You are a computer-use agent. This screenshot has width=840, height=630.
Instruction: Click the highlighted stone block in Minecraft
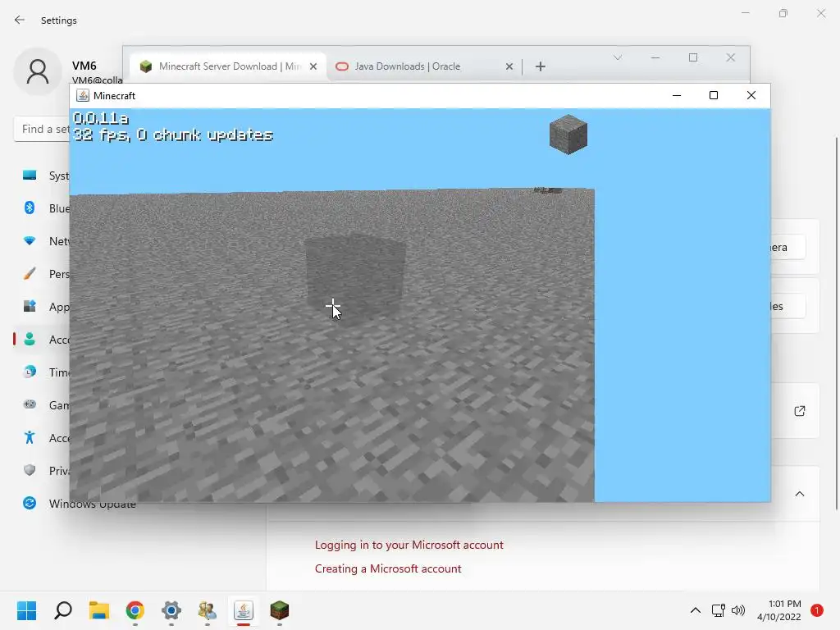354,279
